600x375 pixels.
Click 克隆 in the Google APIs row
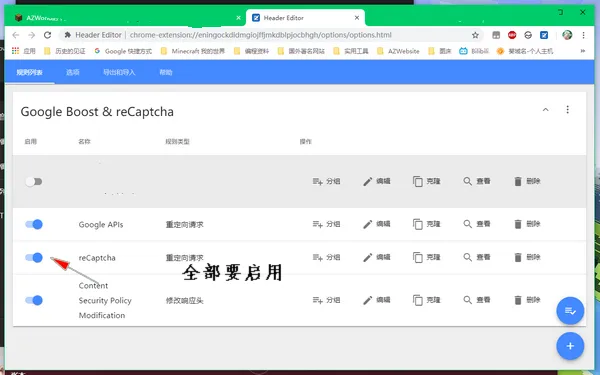[426, 224]
